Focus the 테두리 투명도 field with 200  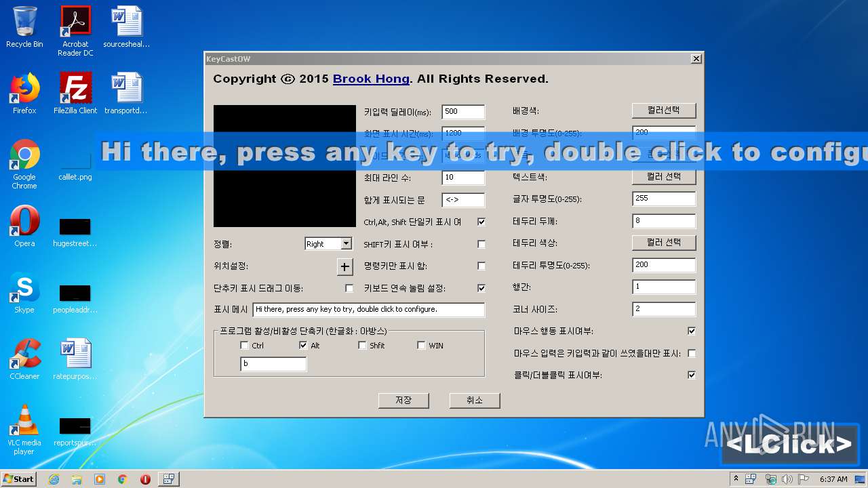[664, 265]
